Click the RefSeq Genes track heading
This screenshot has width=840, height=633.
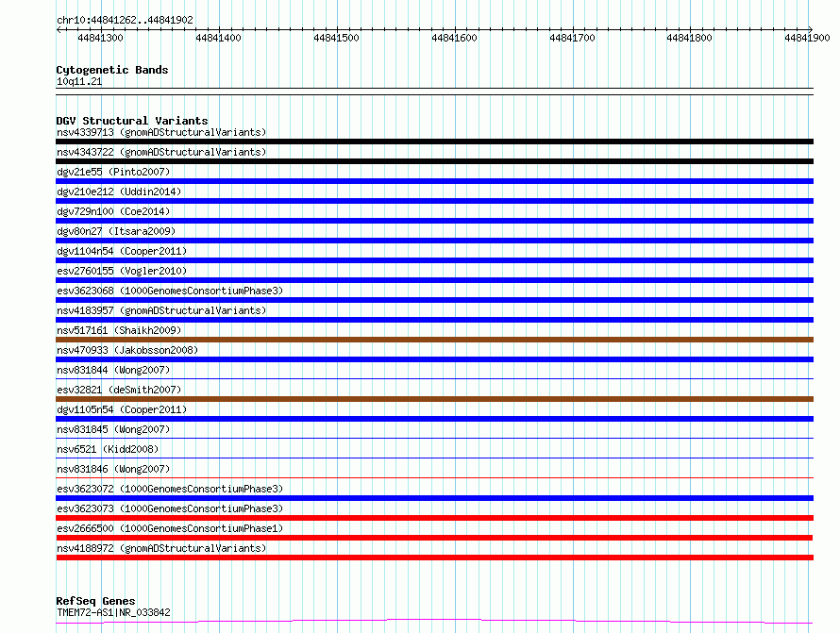[x=95, y=602]
